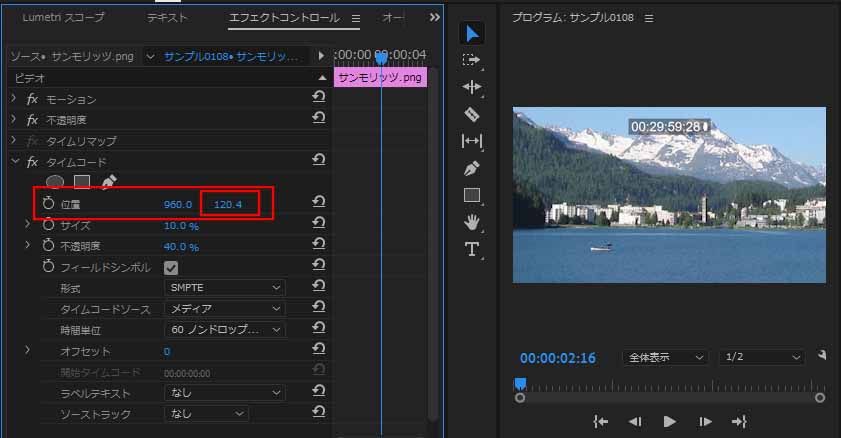Reset the 時間単位 parameter
Viewport: 841px width, 438px height.
tap(319, 328)
